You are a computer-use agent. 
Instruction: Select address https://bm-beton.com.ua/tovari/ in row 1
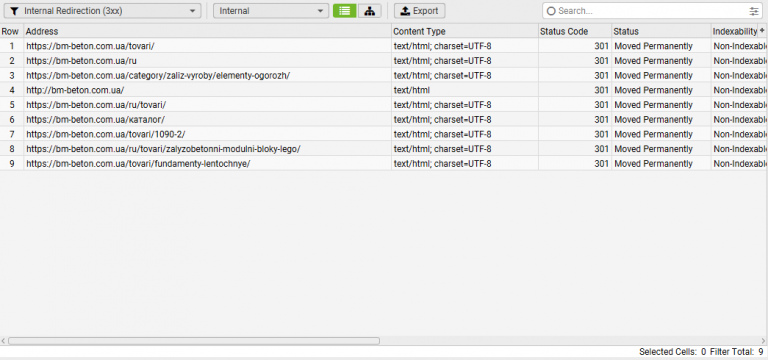click(91, 46)
